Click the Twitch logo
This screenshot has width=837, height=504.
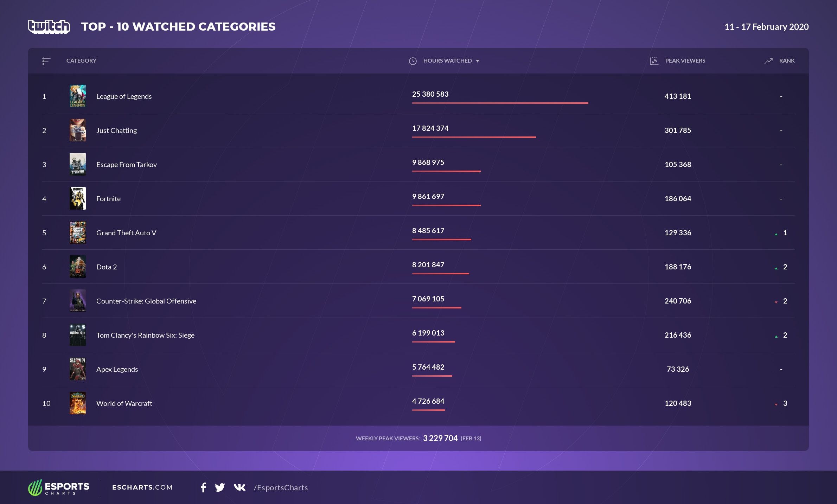click(x=48, y=26)
